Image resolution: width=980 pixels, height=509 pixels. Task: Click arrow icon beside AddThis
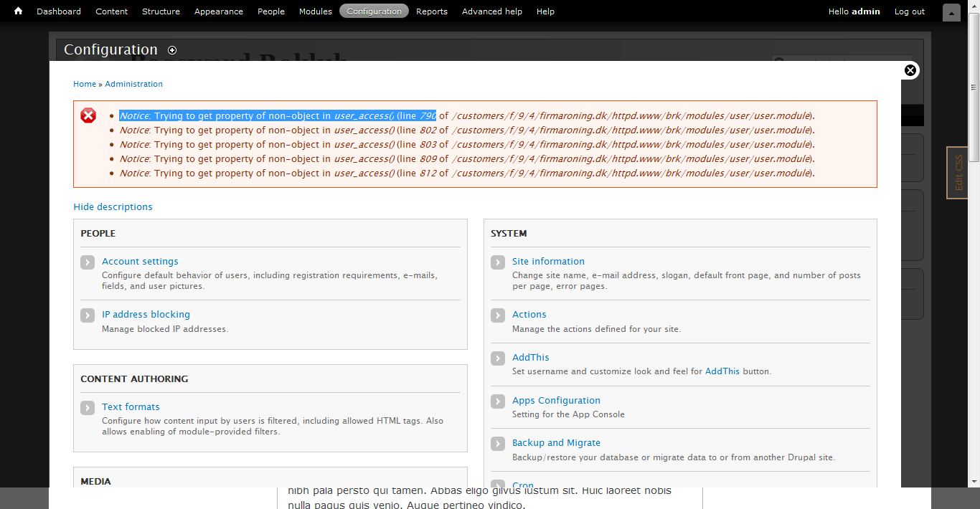point(498,358)
